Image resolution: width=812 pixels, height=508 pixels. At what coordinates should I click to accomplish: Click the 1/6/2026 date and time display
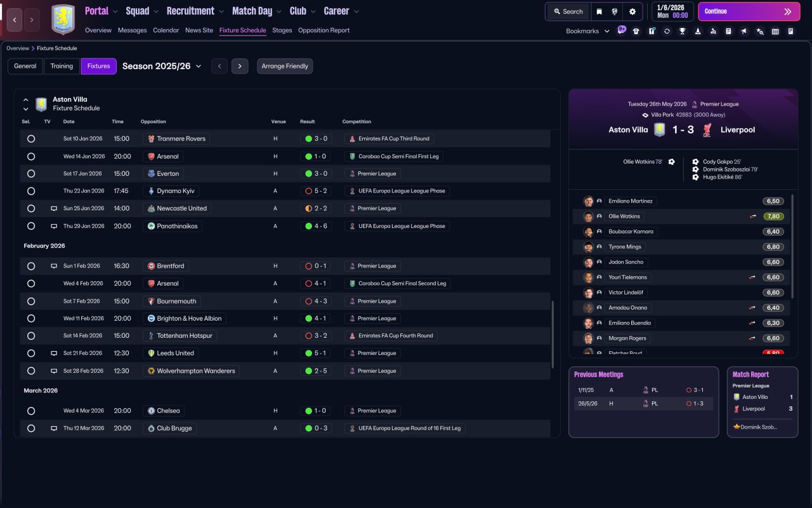click(x=672, y=11)
